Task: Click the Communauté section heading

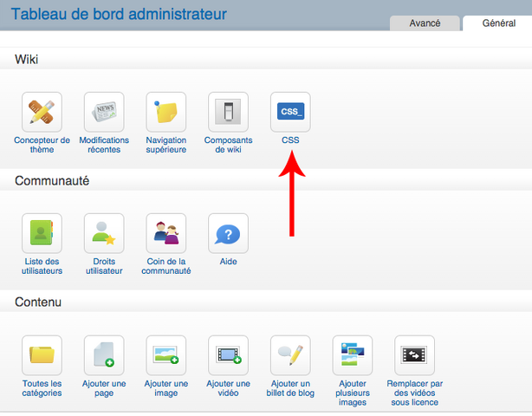Action: (52, 180)
